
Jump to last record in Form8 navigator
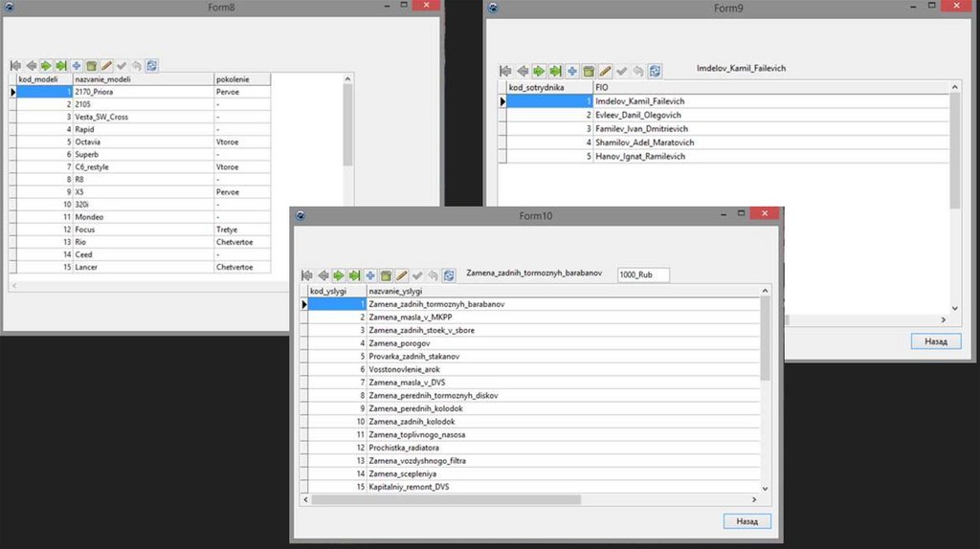coord(60,66)
